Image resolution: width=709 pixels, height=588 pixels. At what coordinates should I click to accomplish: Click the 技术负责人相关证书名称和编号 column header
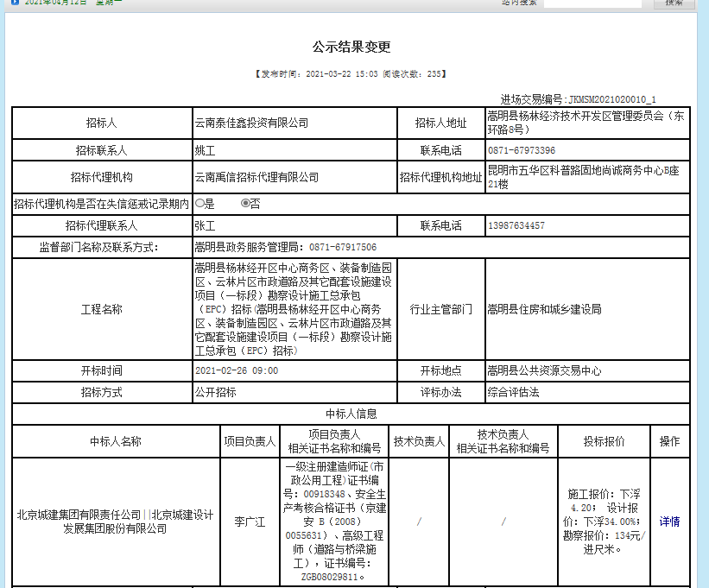pos(503,441)
